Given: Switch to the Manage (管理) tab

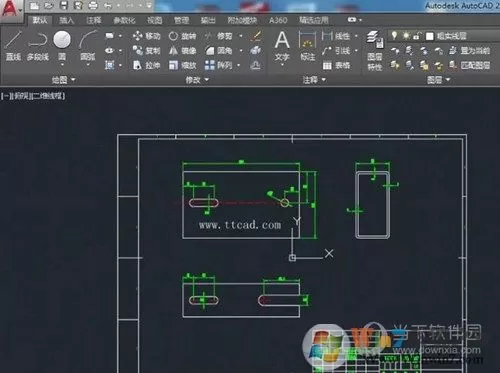Looking at the screenshot, I should pos(181,20).
